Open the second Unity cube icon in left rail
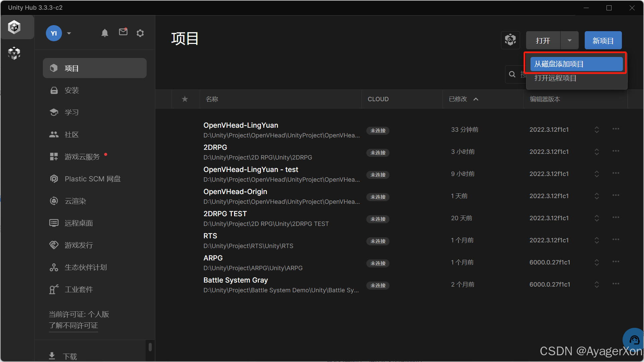The image size is (644, 362). click(x=14, y=53)
